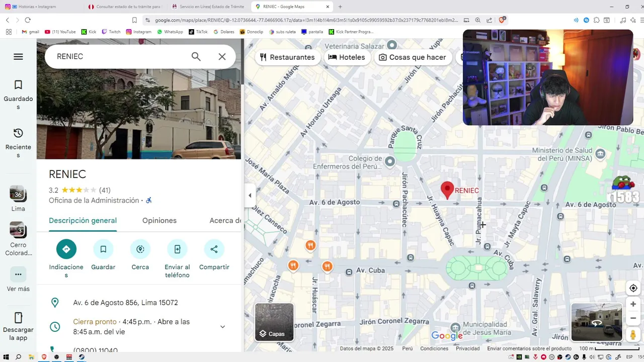Click the Enviar al teléfono icon

tap(177, 249)
